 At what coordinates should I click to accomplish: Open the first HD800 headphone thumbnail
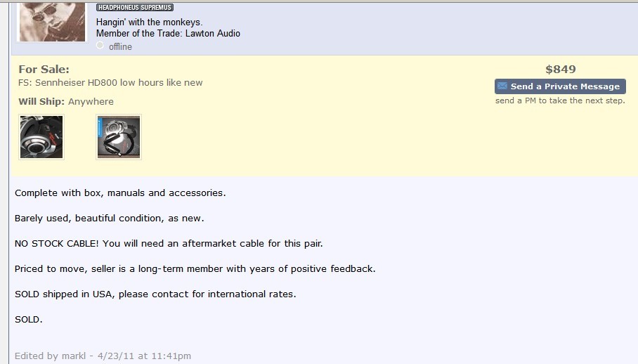[x=41, y=137]
